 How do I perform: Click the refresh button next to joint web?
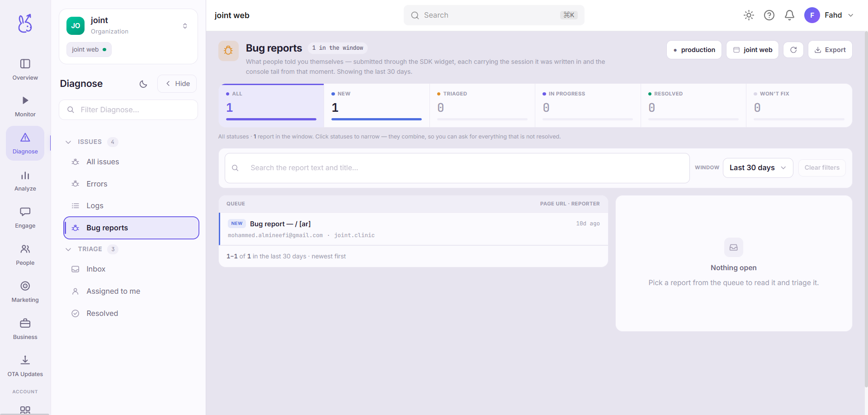[x=793, y=50]
